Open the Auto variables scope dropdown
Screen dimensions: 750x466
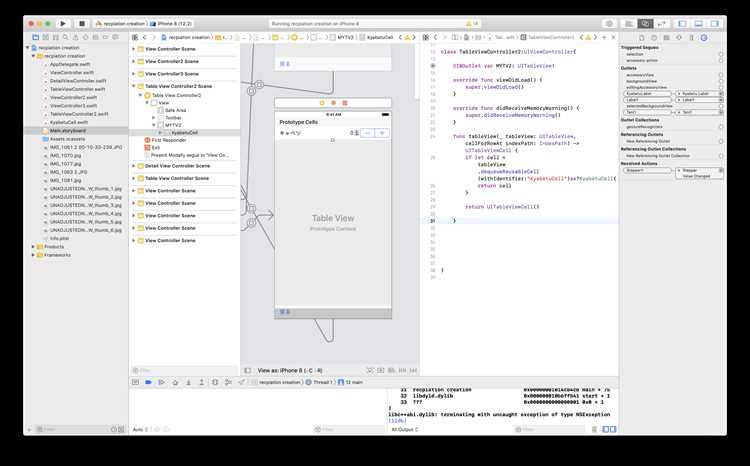coord(140,430)
